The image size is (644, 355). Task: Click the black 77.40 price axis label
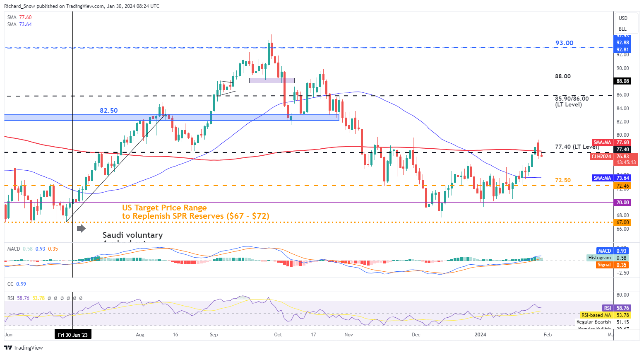622,150
